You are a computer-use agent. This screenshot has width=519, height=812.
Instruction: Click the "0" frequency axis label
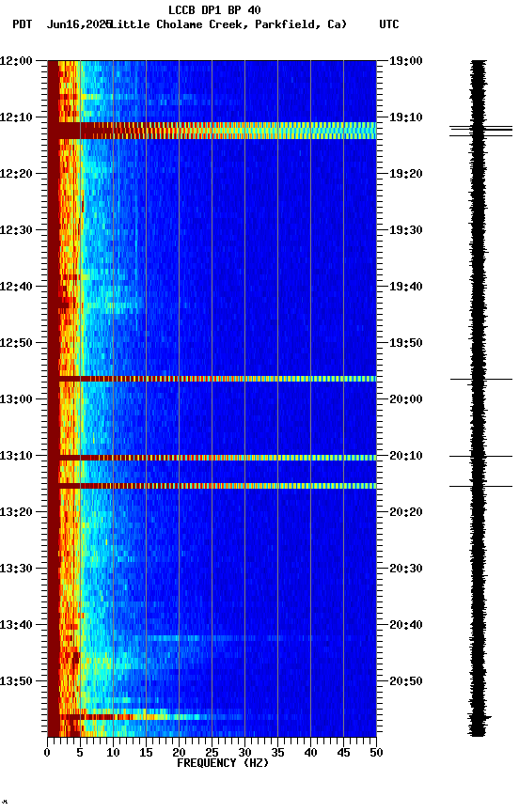47,753
